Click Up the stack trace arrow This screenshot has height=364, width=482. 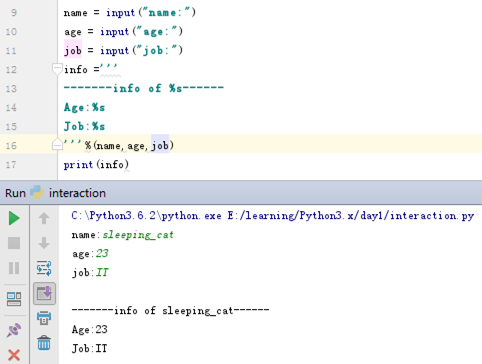point(44,218)
